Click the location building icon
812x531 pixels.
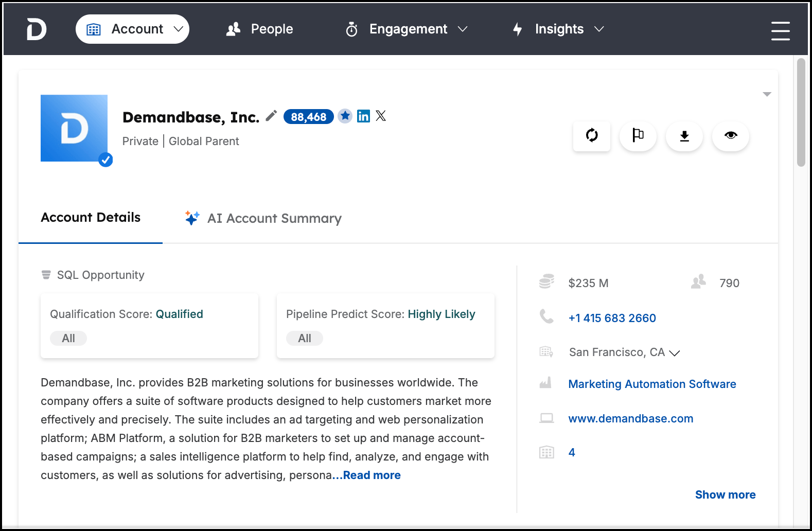click(546, 352)
